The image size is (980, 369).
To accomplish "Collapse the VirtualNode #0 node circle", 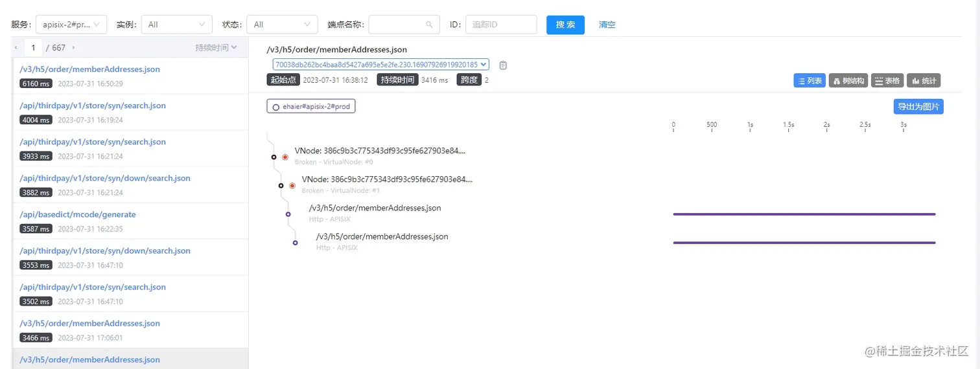I will pyautogui.click(x=274, y=157).
